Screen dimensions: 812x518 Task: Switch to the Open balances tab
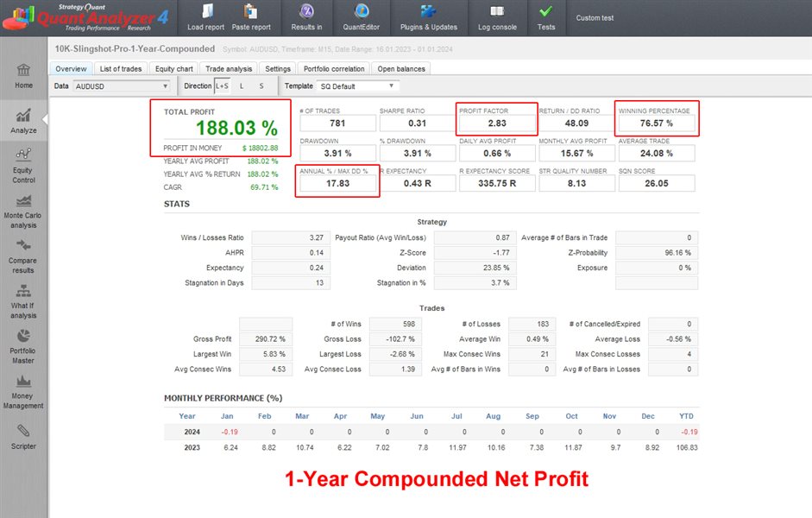401,68
